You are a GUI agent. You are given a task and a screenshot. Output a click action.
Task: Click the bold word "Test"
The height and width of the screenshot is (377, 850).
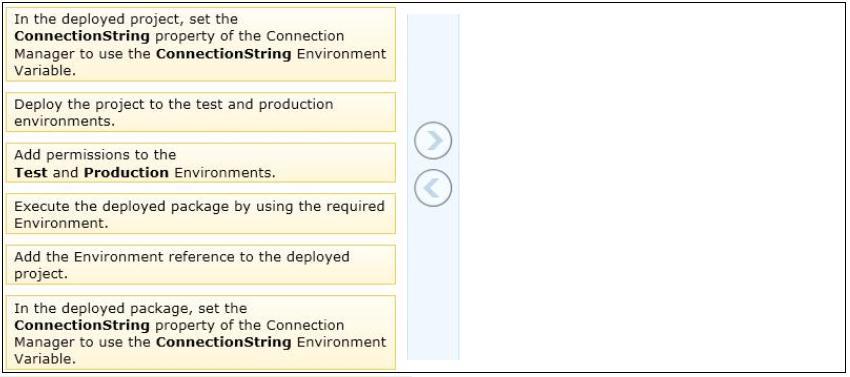click(x=30, y=172)
